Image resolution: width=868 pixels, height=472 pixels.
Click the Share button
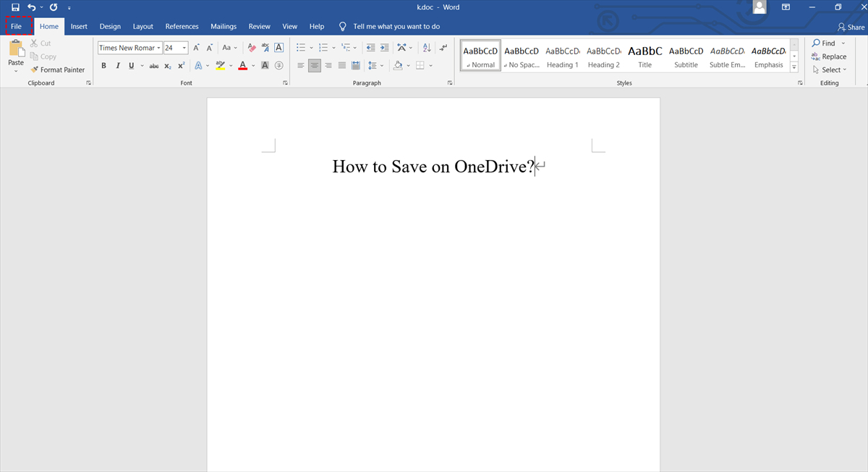[851, 27]
